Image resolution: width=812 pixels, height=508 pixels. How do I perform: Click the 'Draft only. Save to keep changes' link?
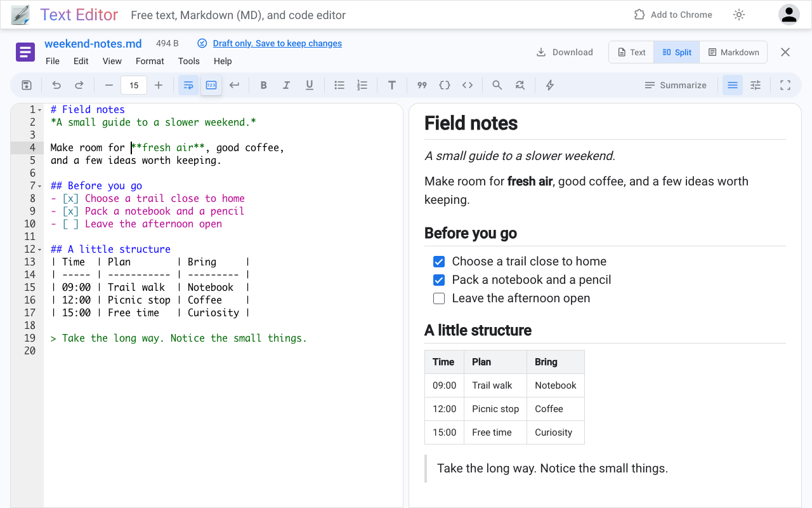277,43
